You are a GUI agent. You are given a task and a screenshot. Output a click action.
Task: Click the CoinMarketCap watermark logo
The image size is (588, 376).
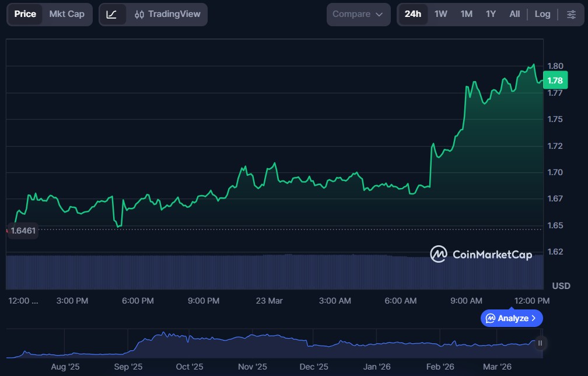(481, 255)
